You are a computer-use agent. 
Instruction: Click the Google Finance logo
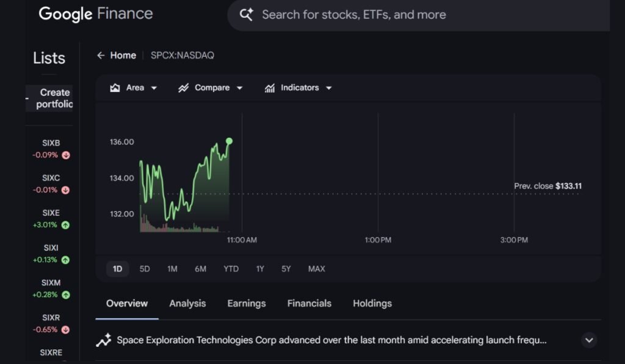[x=96, y=14]
